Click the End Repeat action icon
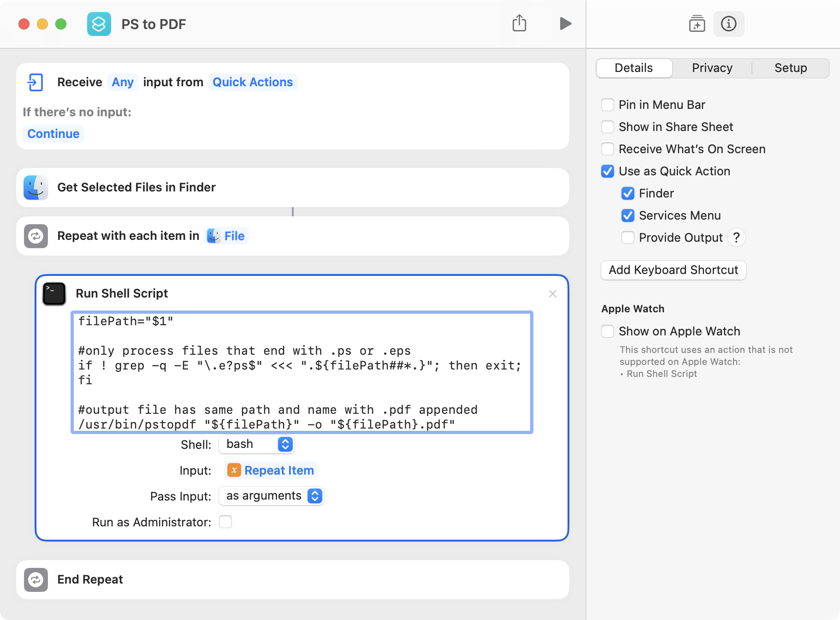The image size is (840, 620). pyautogui.click(x=36, y=580)
